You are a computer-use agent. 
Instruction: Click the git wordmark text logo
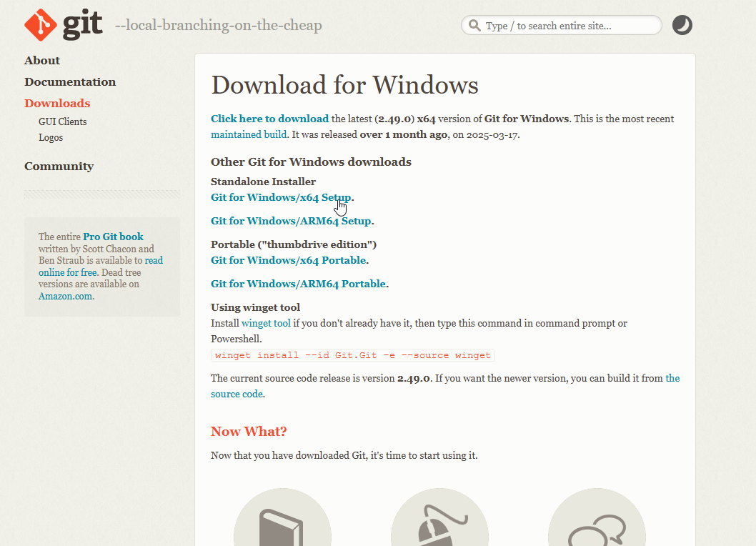pos(82,24)
